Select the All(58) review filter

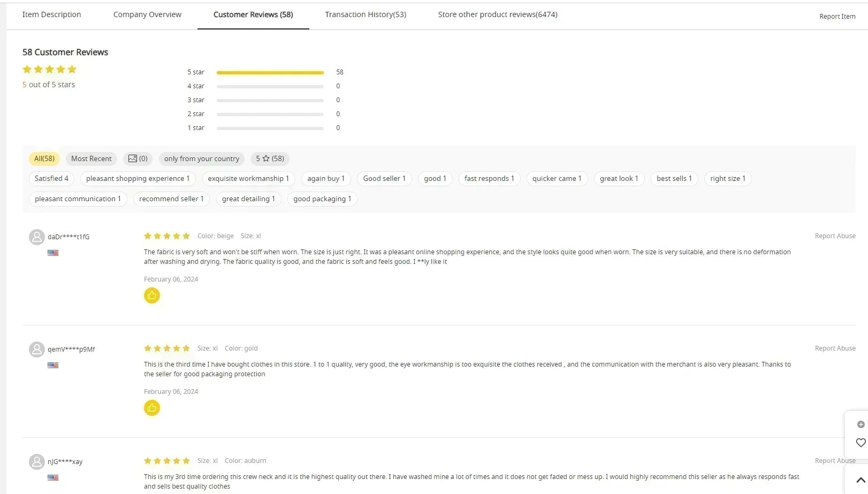[44, 158]
